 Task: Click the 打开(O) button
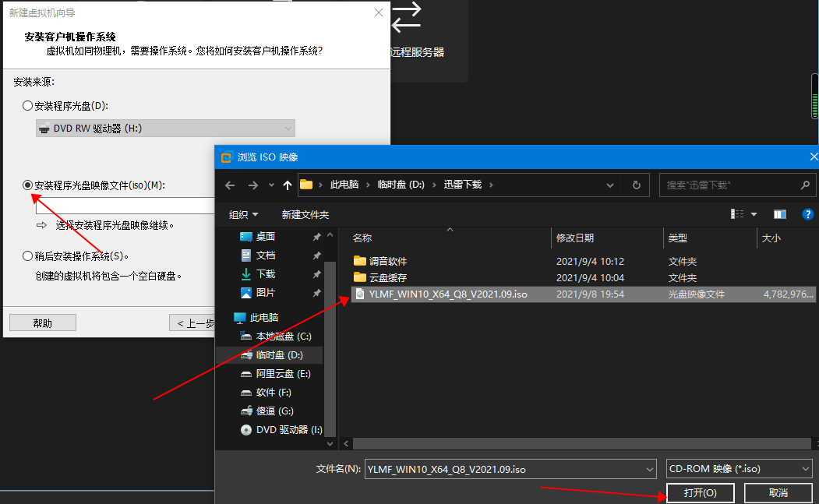coord(701,493)
